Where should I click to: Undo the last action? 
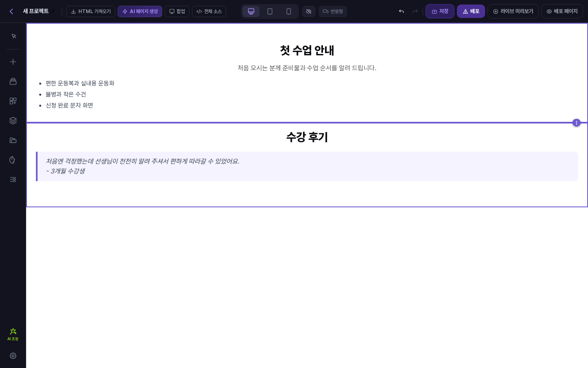coord(401,11)
